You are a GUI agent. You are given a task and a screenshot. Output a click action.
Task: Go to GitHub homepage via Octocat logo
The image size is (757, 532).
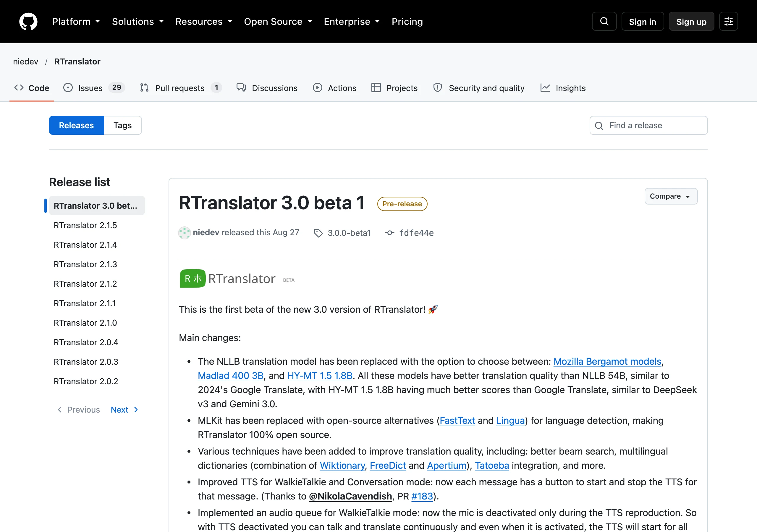point(28,21)
